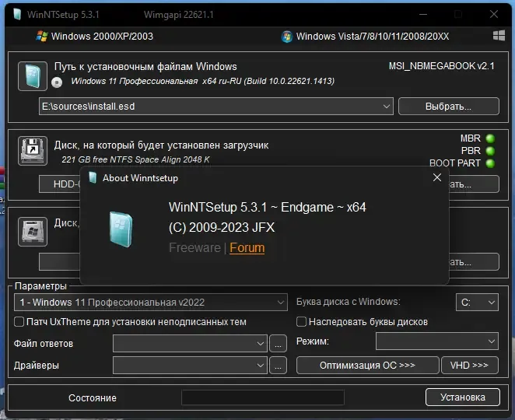Click the VHD >>> button
This screenshot has height=420, width=515.
click(470, 365)
